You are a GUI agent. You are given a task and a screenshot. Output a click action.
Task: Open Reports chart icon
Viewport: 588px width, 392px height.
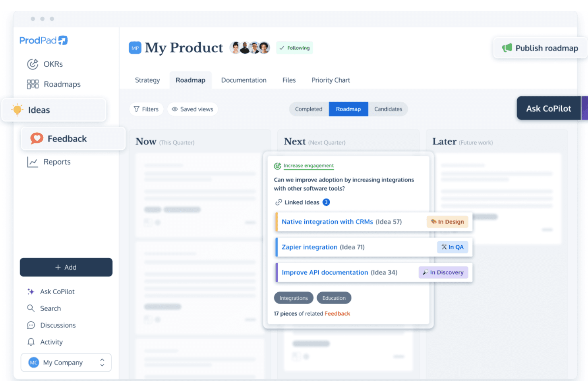32,162
